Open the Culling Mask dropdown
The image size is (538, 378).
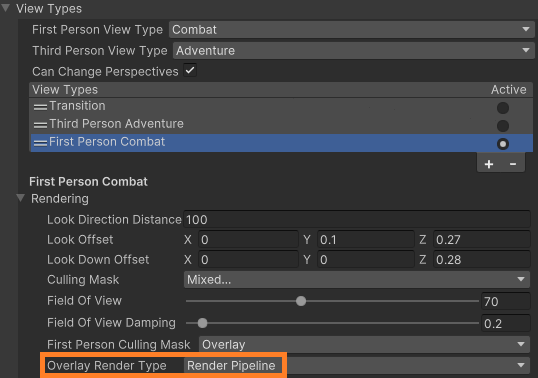[x=357, y=280]
